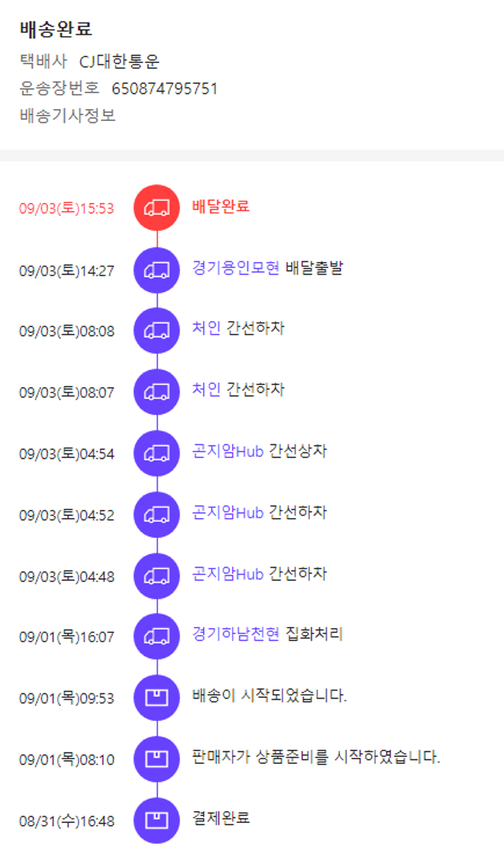Click truck icon for 곤지암Hub 간선상차

pos(157,454)
